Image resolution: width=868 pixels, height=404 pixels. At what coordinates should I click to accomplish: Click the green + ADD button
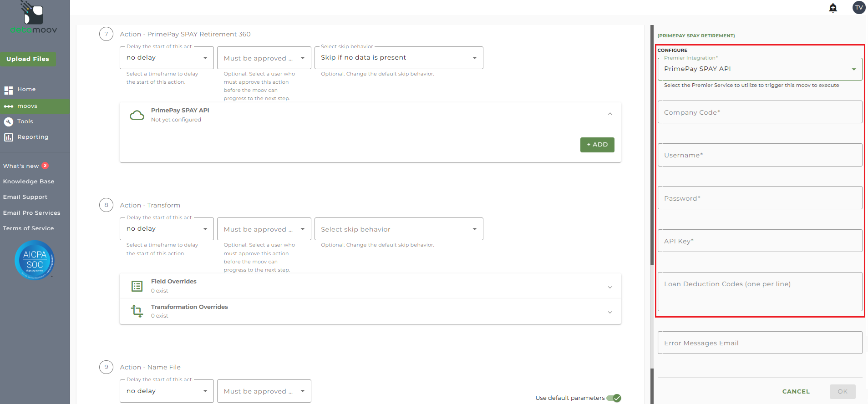pyautogui.click(x=597, y=145)
